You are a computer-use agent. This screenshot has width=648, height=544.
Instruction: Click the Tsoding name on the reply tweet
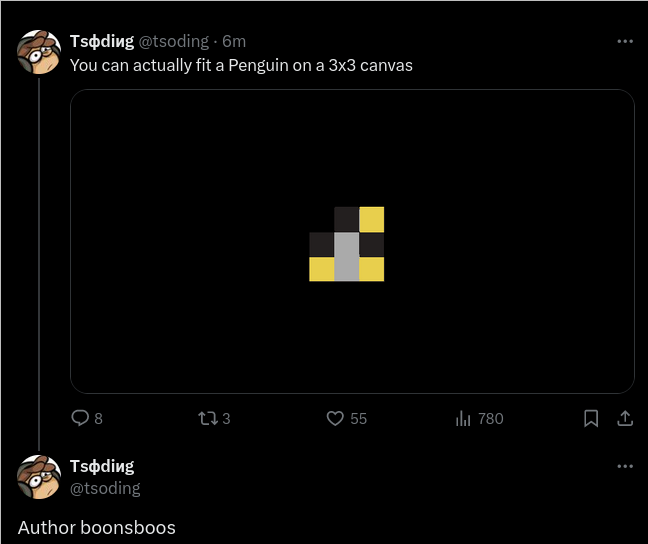click(101, 466)
